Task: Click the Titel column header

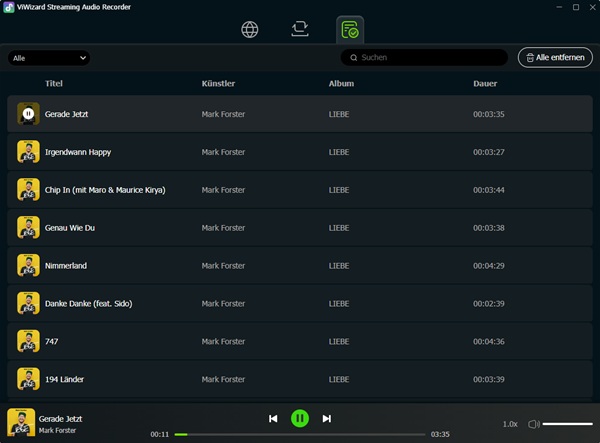Action: coord(54,83)
